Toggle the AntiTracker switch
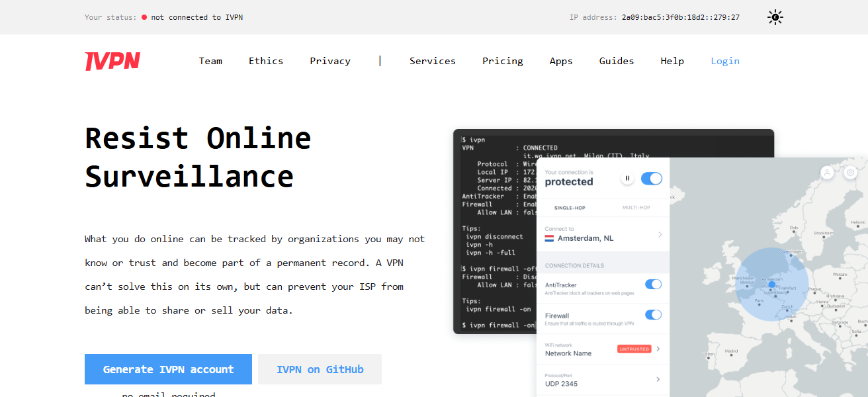The width and height of the screenshot is (868, 397). [x=653, y=284]
